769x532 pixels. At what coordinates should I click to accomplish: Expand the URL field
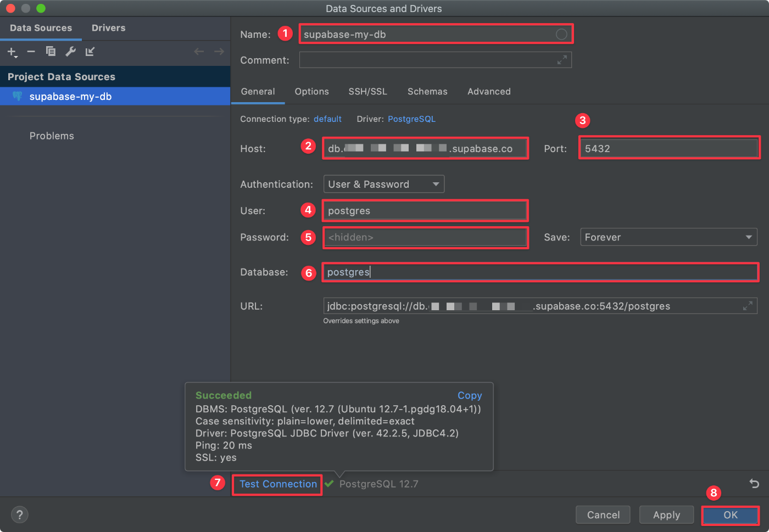(x=748, y=306)
